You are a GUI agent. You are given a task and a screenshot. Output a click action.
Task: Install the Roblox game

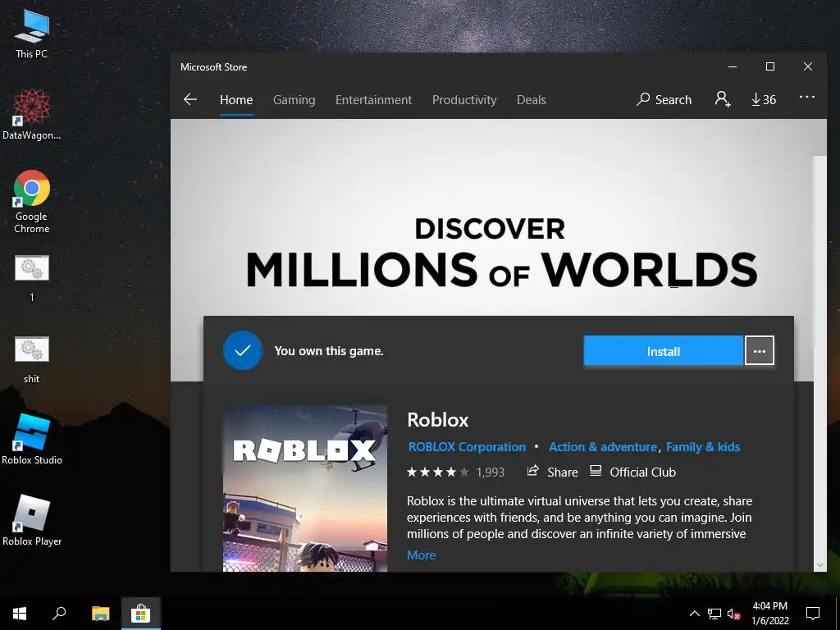(x=663, y=351)
